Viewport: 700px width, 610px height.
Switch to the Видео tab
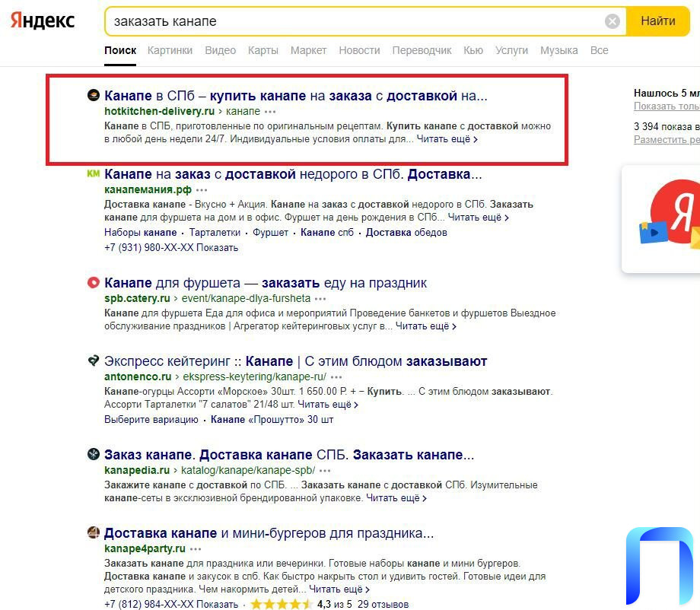[221, 50]
